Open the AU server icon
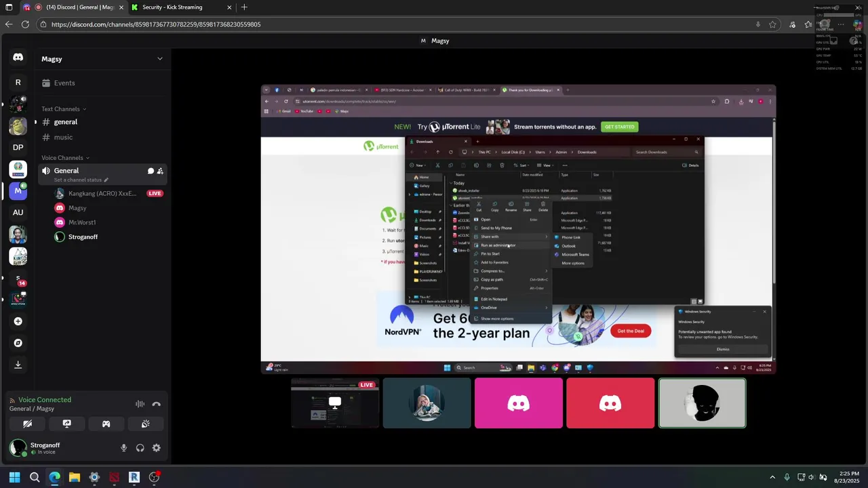 click(x=18, y=212)
